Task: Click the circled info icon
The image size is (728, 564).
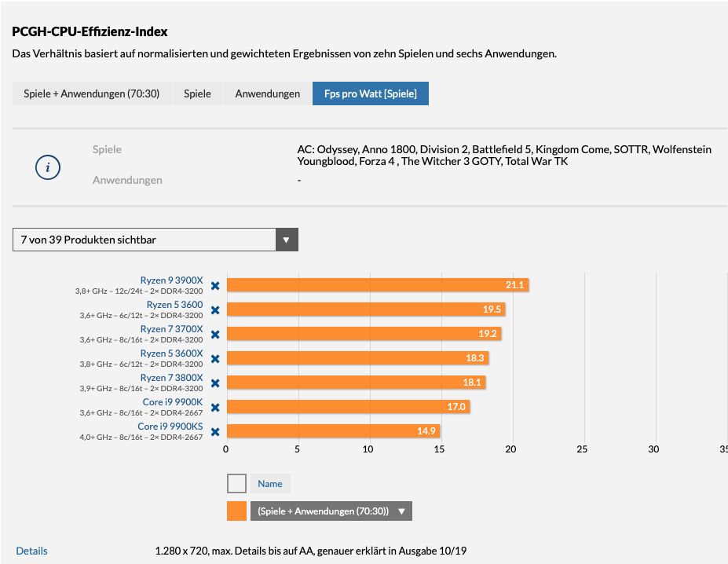Action: coord(48,167)
